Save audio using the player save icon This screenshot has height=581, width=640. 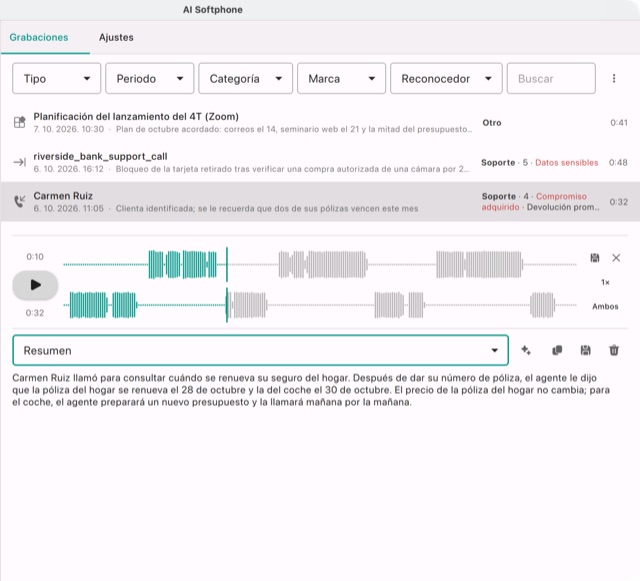pos(595,258)
